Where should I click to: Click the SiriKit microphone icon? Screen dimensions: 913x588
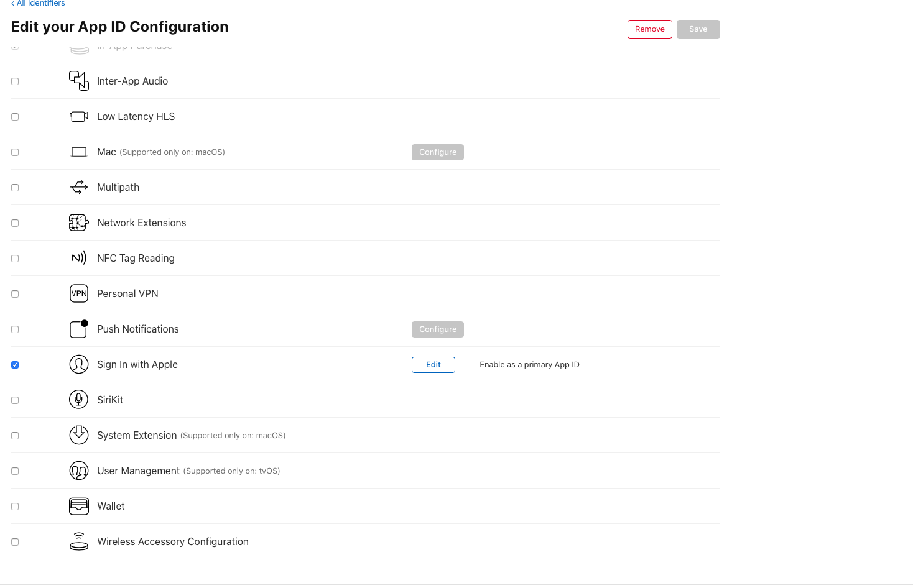pos(79,400)
